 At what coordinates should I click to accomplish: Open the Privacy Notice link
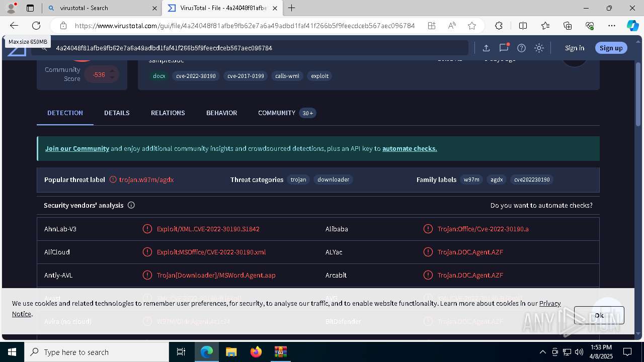[x=550, y=303]
